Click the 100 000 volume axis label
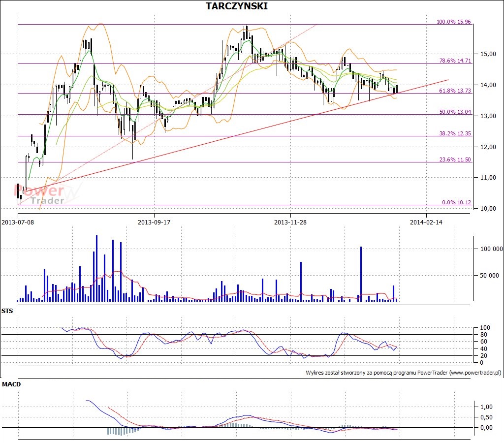This screenshot has width=504, height=443. click(x=492, y=249)
